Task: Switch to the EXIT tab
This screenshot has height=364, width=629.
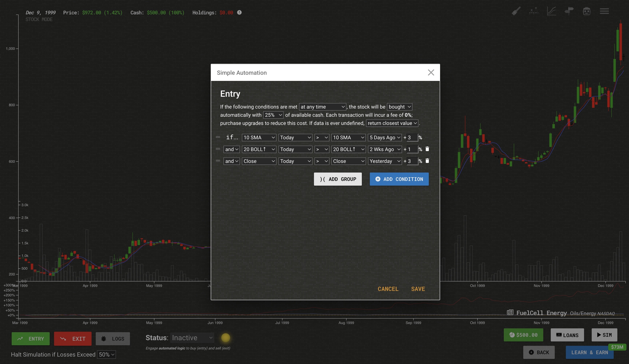Action: coord(73,339)
